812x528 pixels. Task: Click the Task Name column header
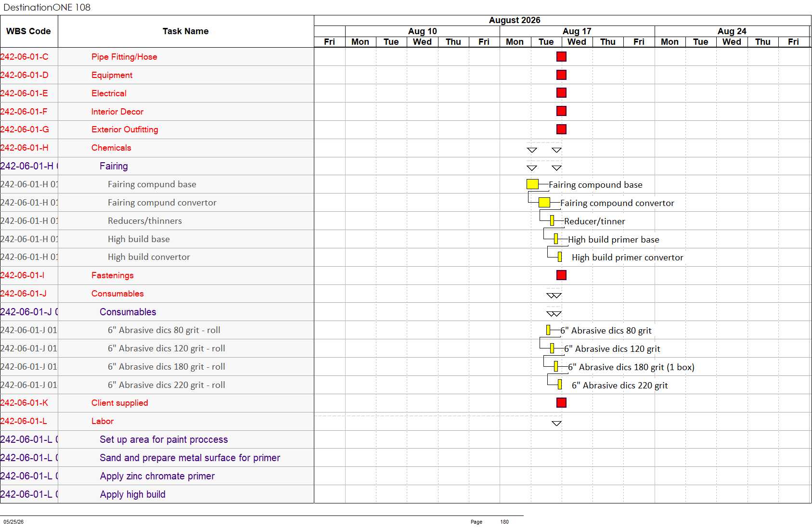click(186, 31)
